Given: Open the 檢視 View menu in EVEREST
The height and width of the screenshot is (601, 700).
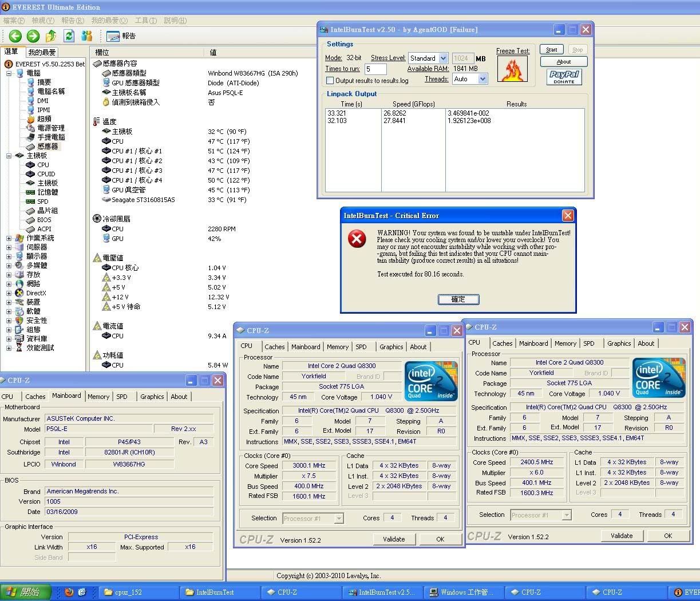Looking at the screenshot, I should pyautogui.click(x=43, y=21).
